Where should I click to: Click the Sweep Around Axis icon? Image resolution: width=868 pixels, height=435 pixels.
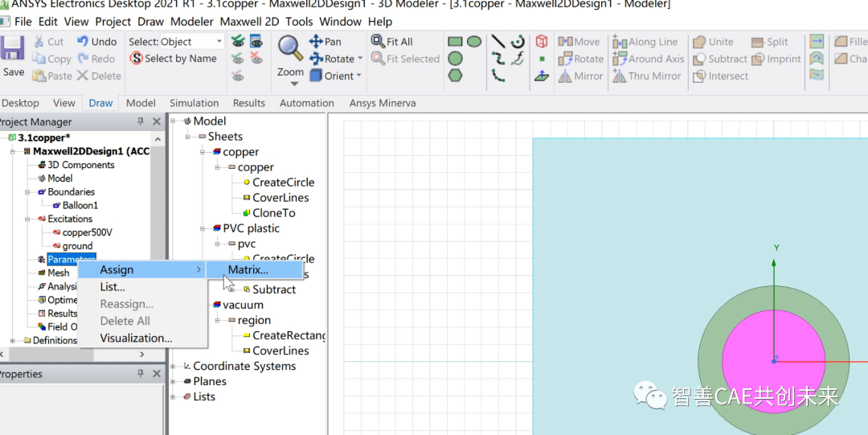817,58
